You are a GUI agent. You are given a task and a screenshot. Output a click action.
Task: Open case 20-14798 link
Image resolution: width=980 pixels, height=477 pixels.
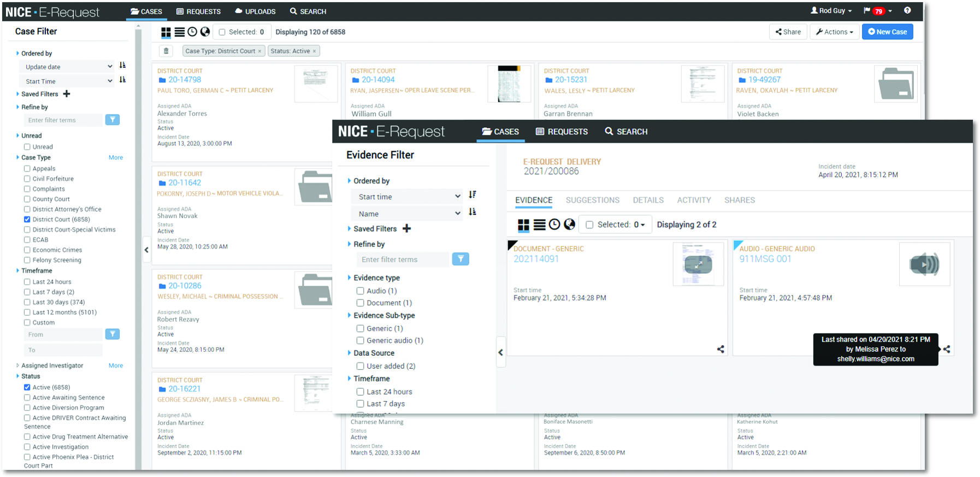pos(185,80)
